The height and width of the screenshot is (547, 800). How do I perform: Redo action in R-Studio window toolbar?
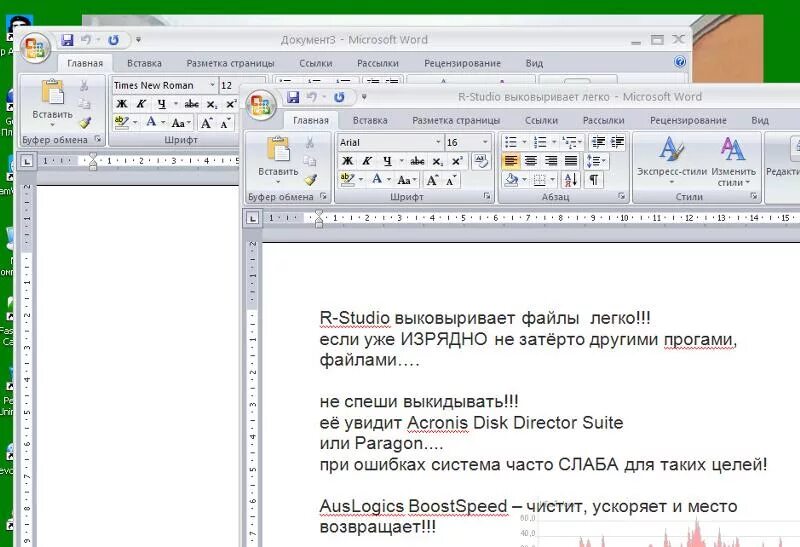(x=339, y=97)
